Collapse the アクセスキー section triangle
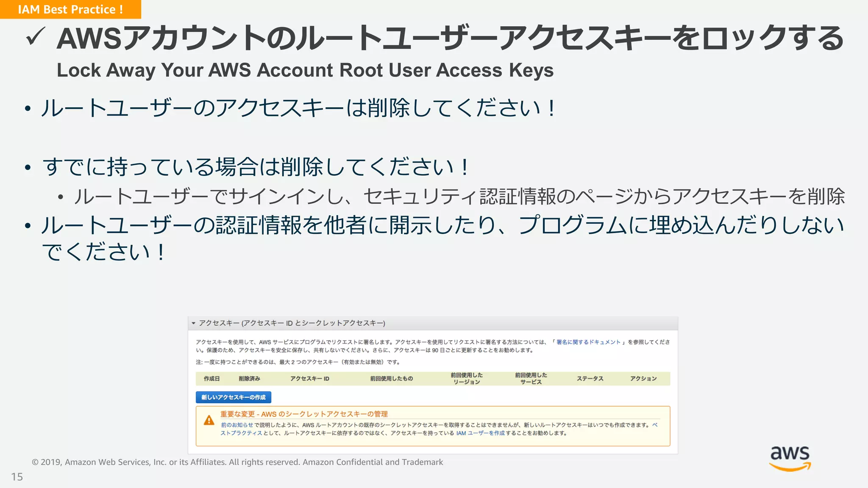The height and width of the screenshot is (488, 868). point(194,323)
